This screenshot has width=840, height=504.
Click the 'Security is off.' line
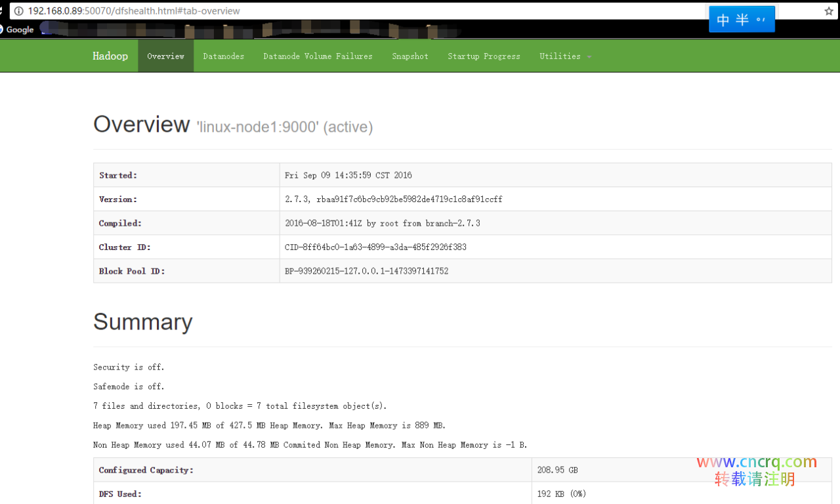tap(129, 367)
